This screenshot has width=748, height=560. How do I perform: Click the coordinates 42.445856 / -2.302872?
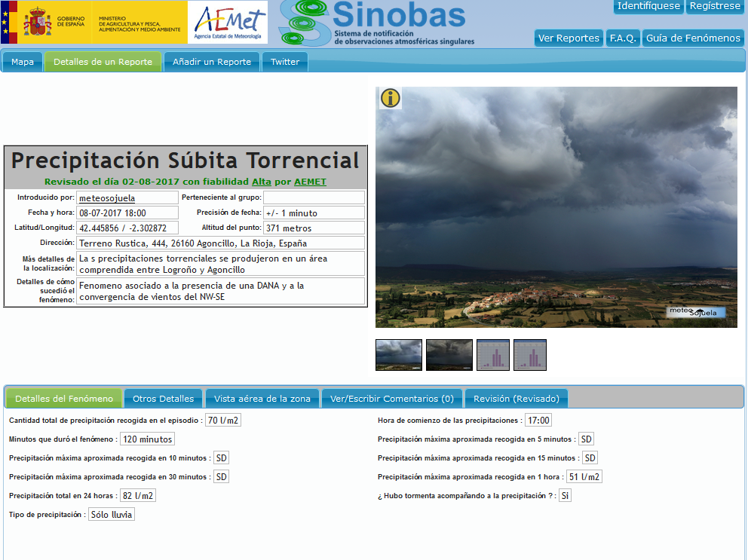[x=127, y=228]
